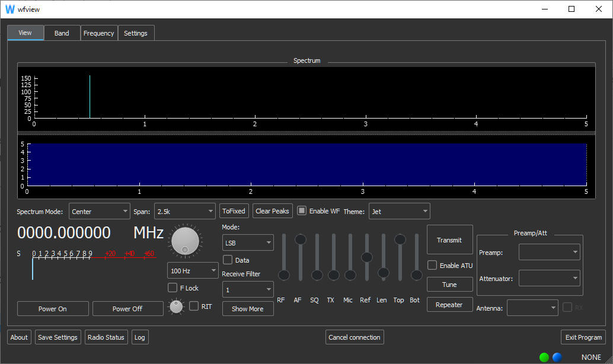Switch to the Band tab
Screen dimensions: 613x364
coord(62,33)
